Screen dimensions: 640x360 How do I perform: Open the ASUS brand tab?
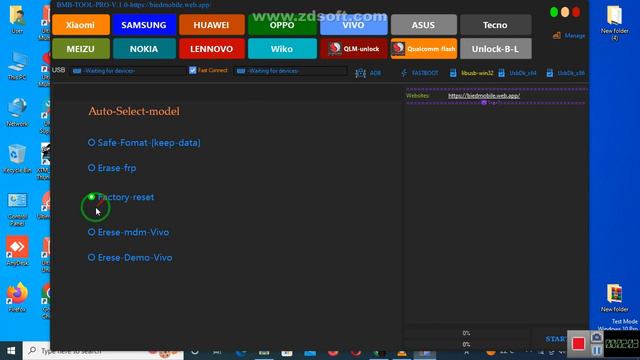click(x=423, y=24)
